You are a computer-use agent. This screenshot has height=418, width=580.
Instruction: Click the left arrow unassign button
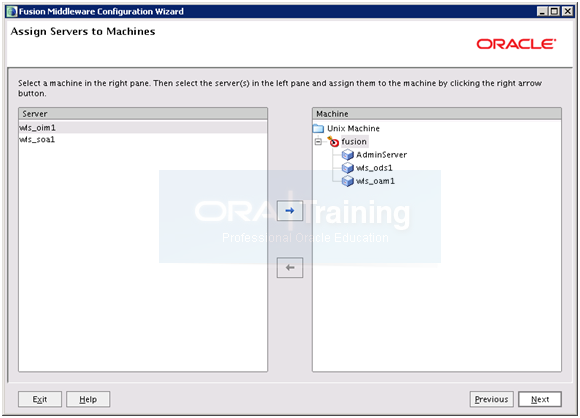[290, 267]
